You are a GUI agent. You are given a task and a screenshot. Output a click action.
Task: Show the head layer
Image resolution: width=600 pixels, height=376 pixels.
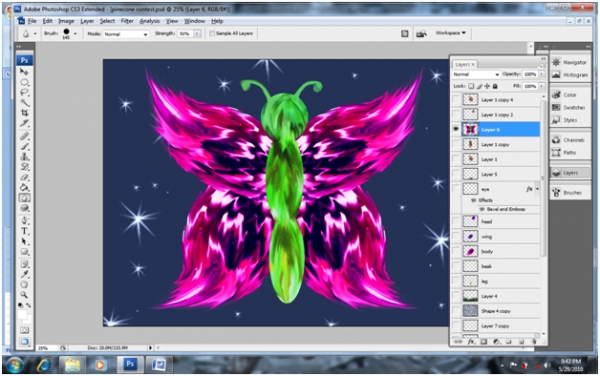pos(456,221)
